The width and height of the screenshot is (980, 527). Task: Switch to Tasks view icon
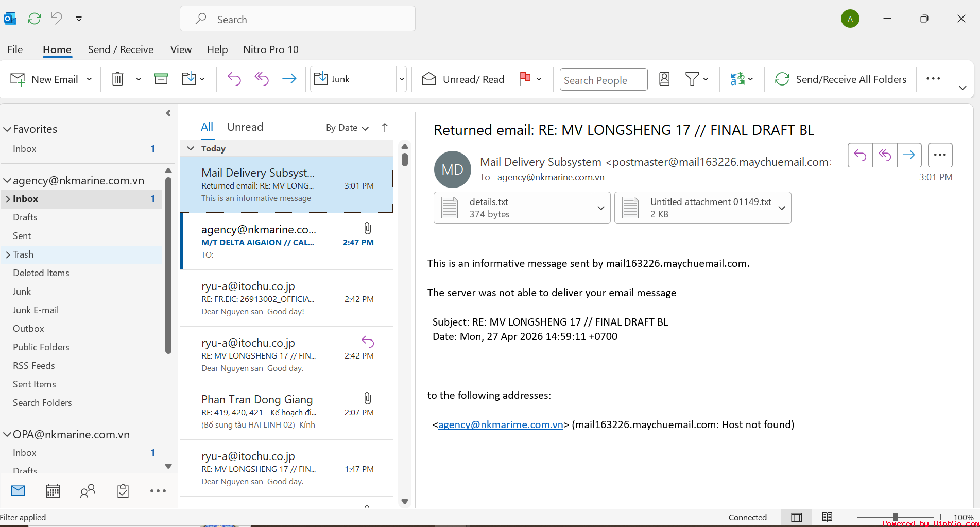click(x=123, y=491)
